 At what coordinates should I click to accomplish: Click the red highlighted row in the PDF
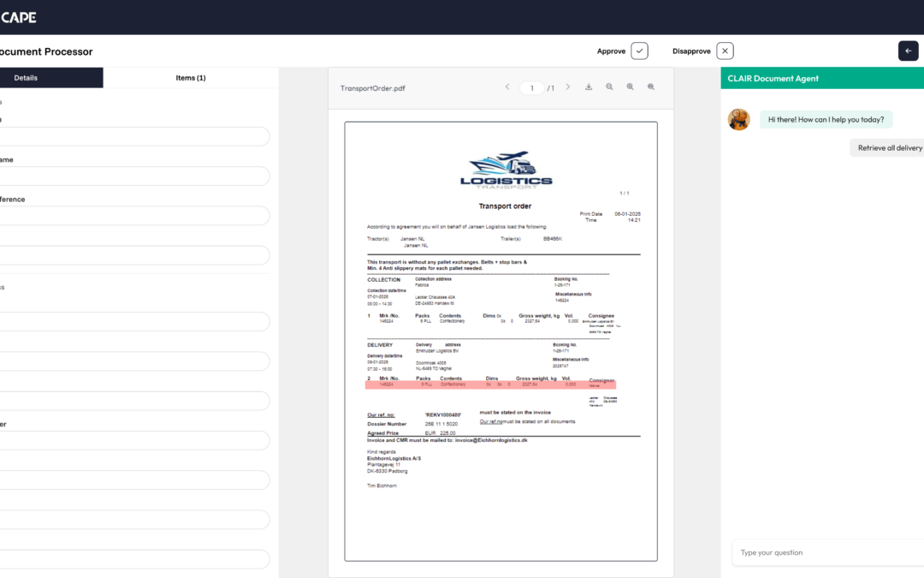[x=490, y=384]
